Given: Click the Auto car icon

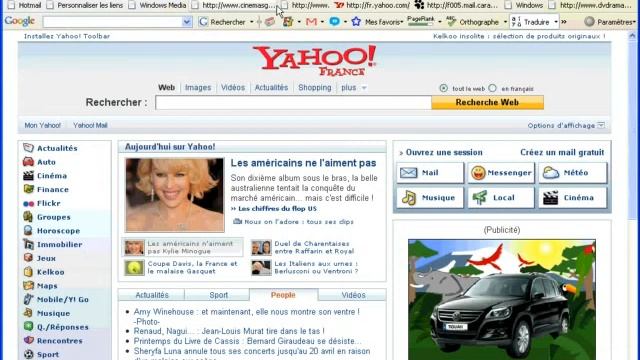Looking at the screenshot, I should (x=28, y=162).
